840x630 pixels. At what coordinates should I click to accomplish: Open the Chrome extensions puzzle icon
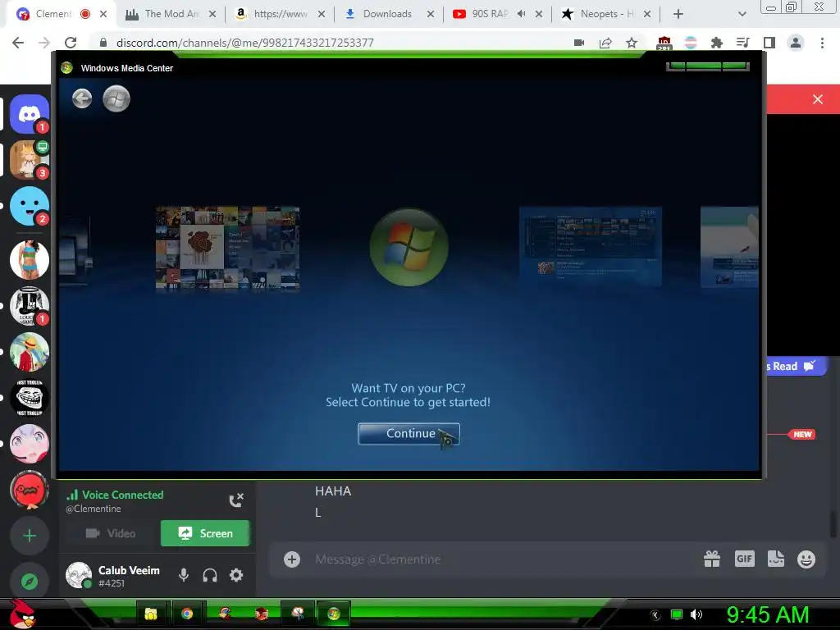tap(717, 43)
